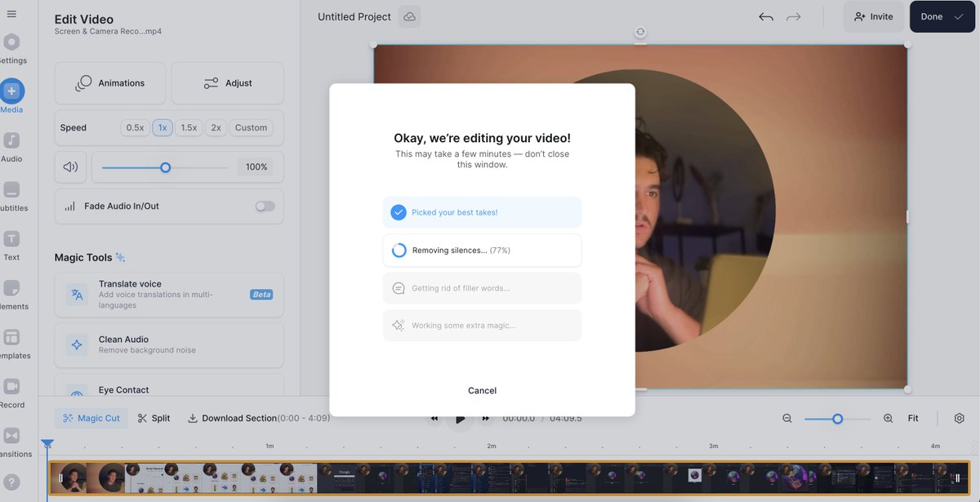Choose Custom speed option

pyautogui.click(x=251, y=127)
